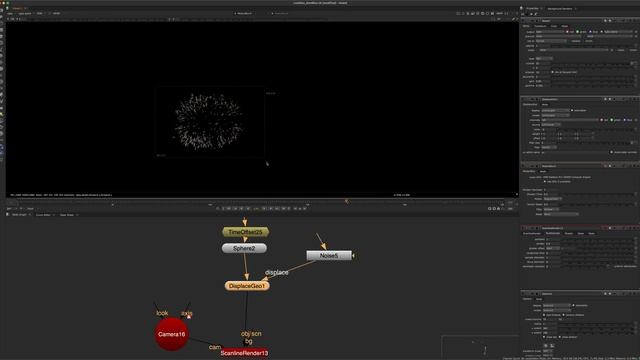
Task: Toggle the rgba.alpha channel in Noise panel
Action: (601, 31)
